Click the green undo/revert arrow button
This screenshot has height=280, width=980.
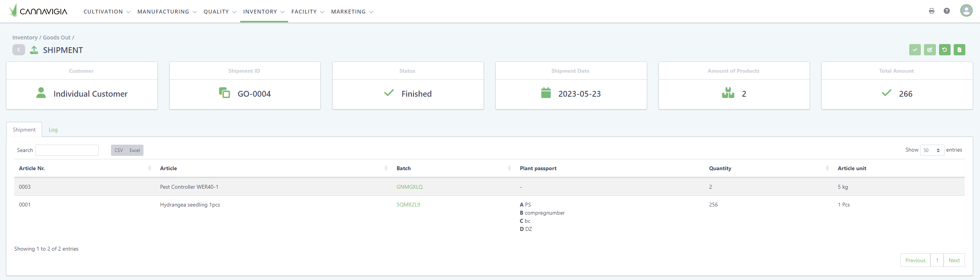pos(944,50)
